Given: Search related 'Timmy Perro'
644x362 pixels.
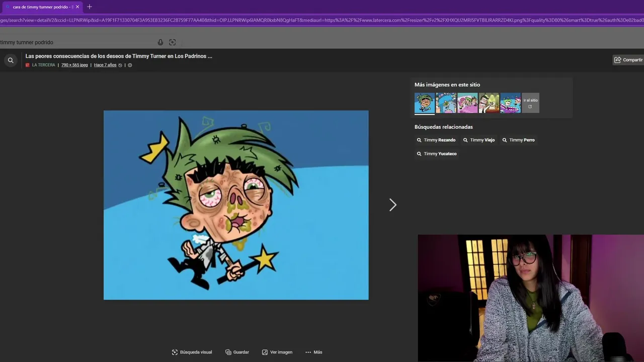Looking at the screenshot, I should coord(518,140).
